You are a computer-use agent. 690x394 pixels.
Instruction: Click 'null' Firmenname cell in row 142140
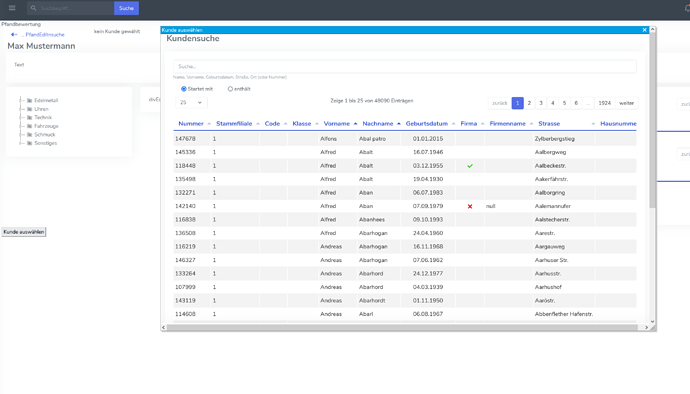491,206
